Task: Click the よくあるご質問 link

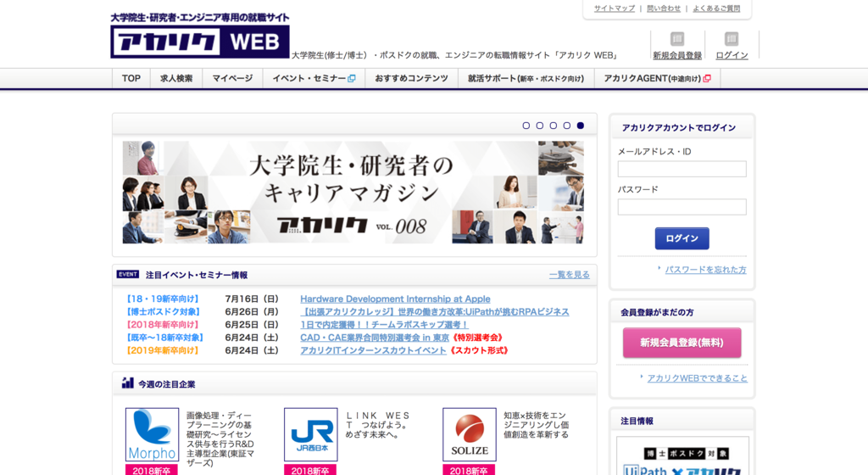Action: (x=716, y=8)
